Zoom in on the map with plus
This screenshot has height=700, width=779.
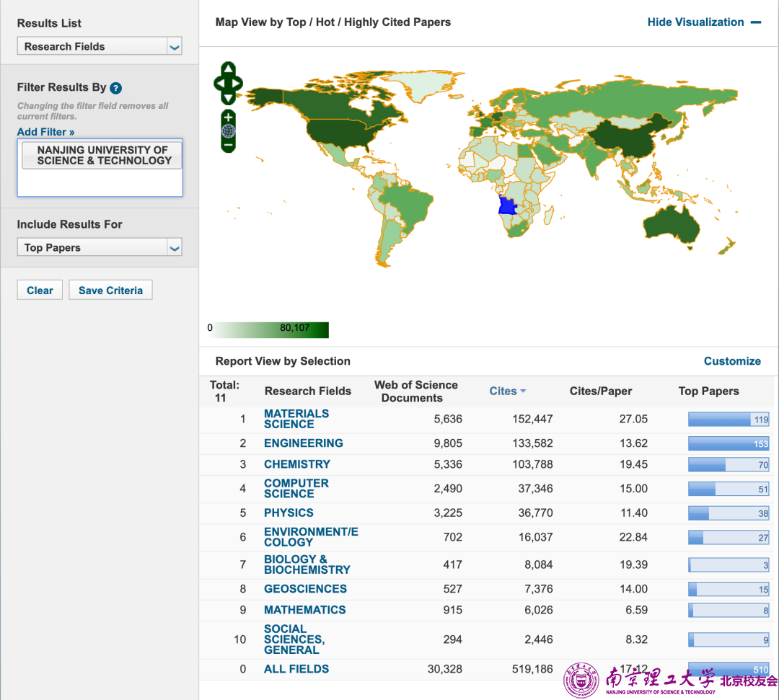pyautogui.click(x=228, y=118)
